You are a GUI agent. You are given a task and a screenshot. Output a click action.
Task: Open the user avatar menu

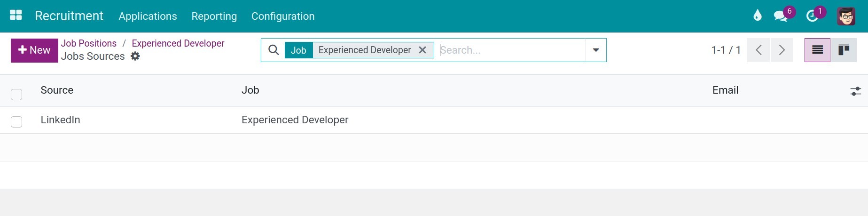[846, 16]
